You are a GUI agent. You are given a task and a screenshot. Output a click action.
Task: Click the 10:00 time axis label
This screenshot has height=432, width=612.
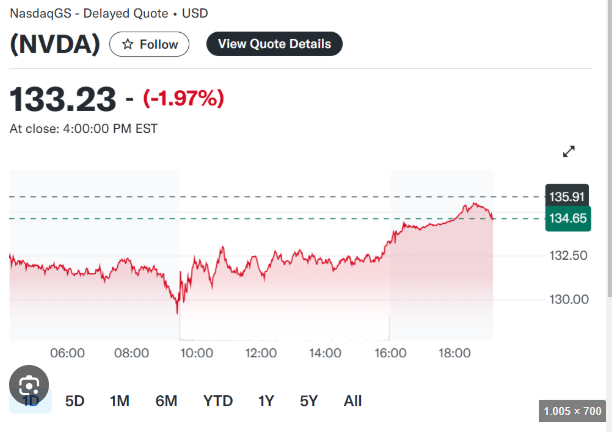tap(196, 353)
